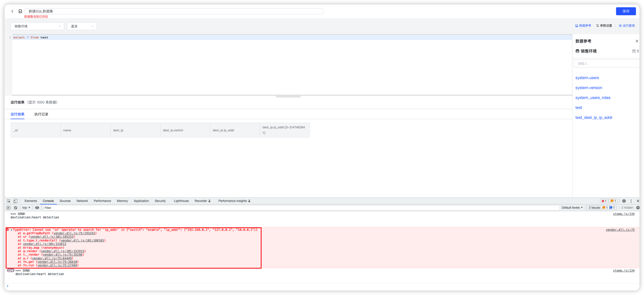Open 参数设置 parameter settings

click(597, 25)
